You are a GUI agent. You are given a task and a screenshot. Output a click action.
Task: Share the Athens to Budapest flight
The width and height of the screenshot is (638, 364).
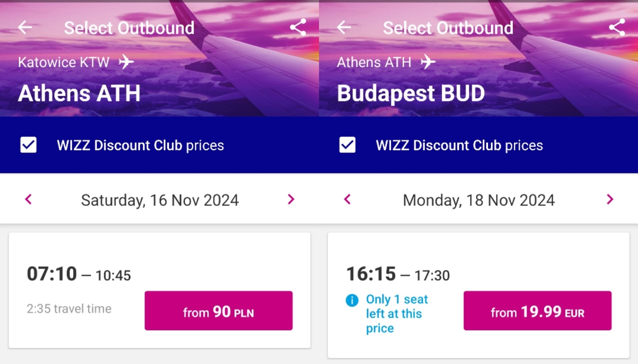617,27
